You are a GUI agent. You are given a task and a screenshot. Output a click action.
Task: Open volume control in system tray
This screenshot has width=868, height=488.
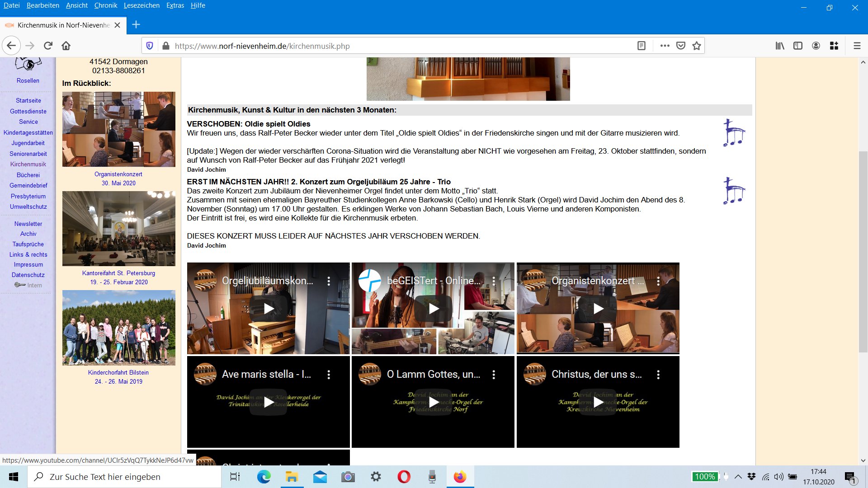tap(778, 477)
